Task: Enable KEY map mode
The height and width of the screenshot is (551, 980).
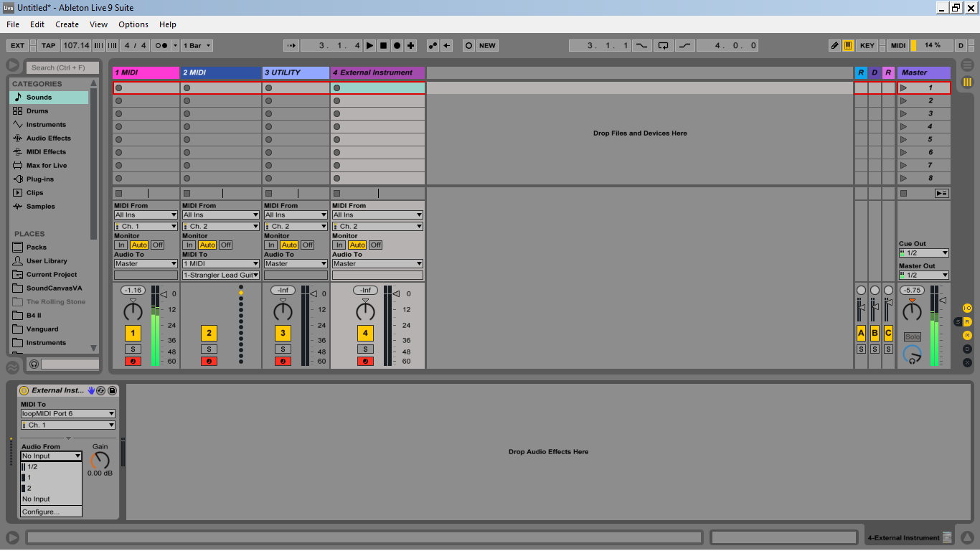Action: (867, 45)
